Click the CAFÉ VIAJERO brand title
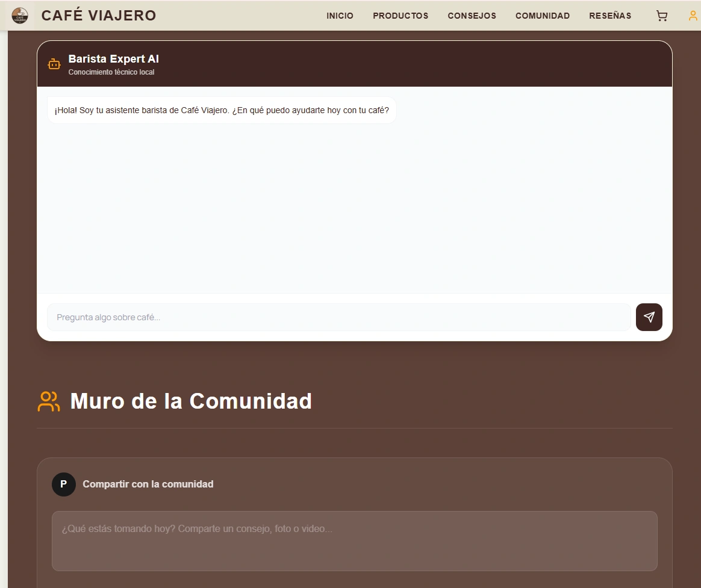 [x=99, y=15]
